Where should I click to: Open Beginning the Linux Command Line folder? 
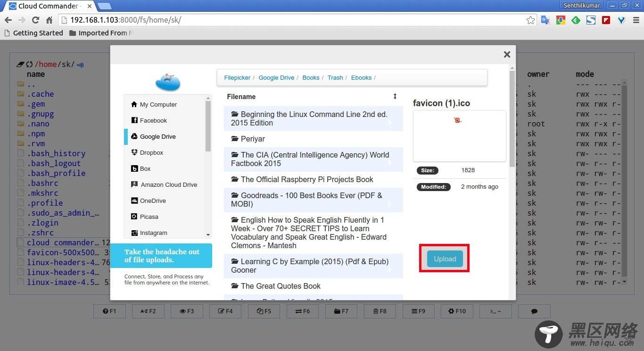[x=313, y=118]
